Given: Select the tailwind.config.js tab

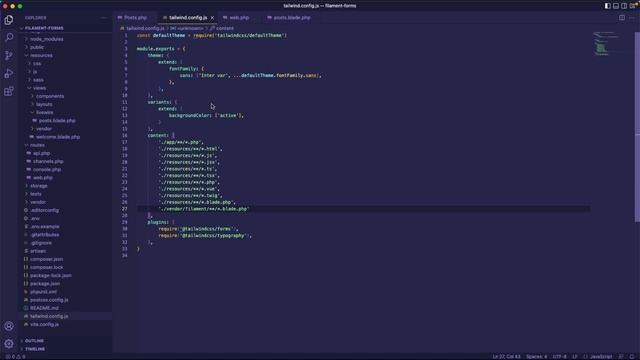Looking at the screenshot, I should click(188, 18).
